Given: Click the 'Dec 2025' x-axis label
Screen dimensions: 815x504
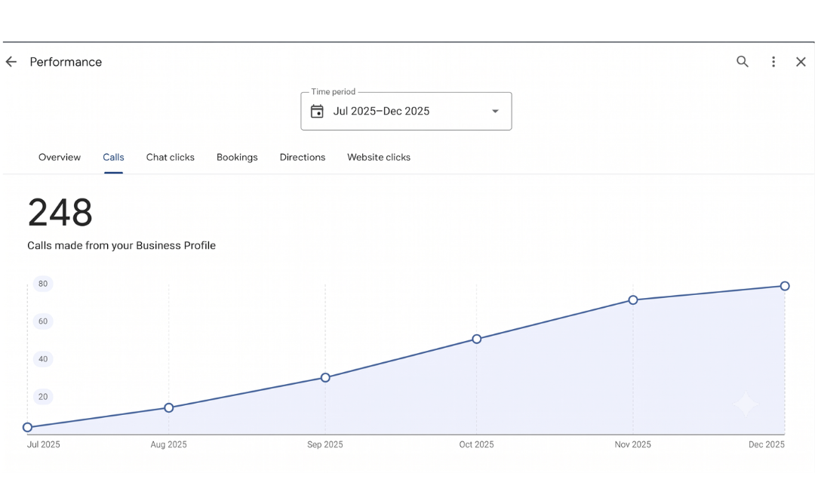Looking at the screenshot, I should point(766,444).
